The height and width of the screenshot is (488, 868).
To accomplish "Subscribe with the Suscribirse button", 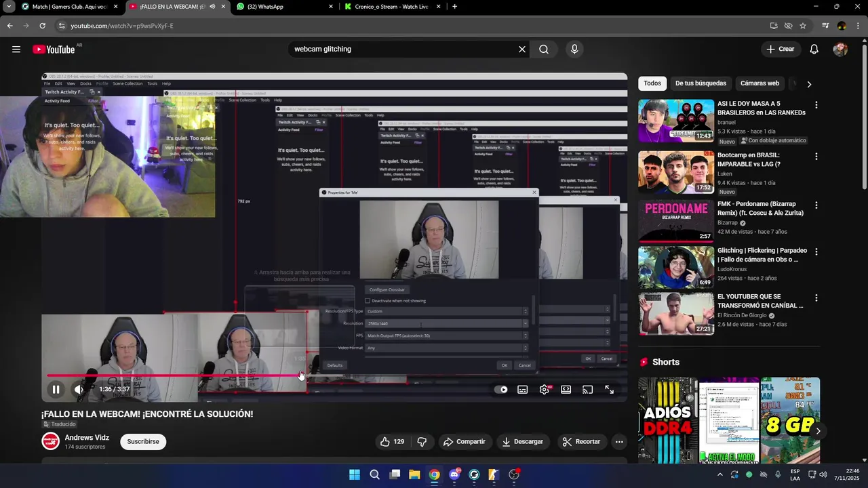I will 143,442.
